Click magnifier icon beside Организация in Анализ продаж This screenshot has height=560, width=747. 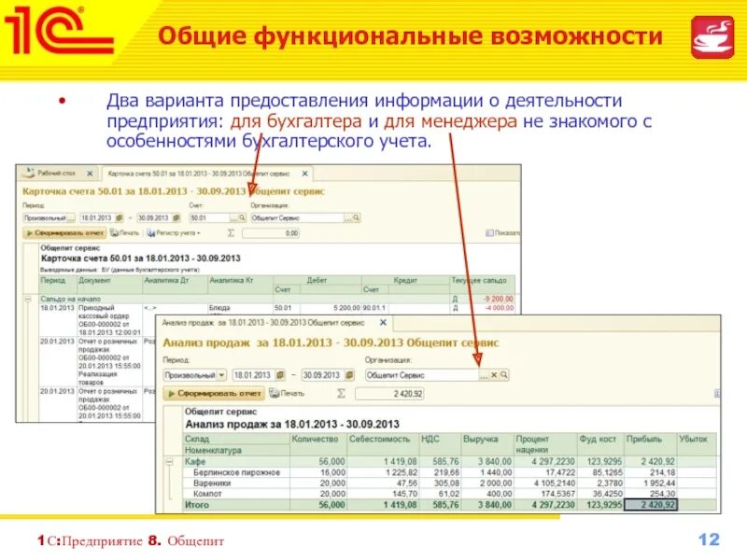point(504,375)
